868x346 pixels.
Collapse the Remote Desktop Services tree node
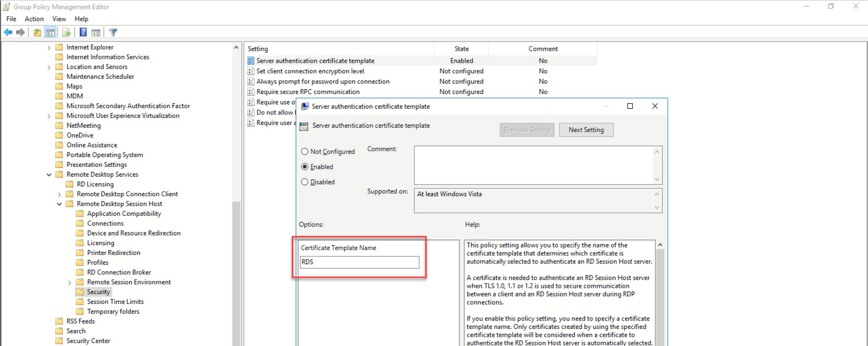(49, 175)
